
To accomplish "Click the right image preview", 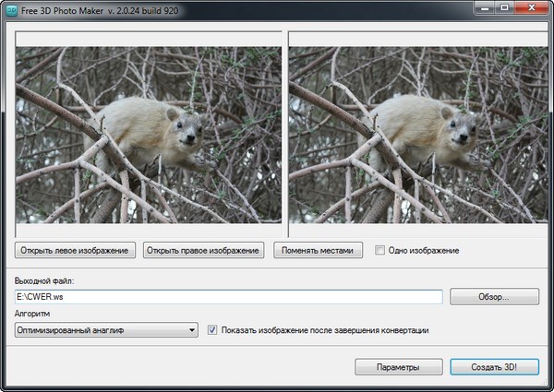I will pyautogui.click(x=414, y=135).
